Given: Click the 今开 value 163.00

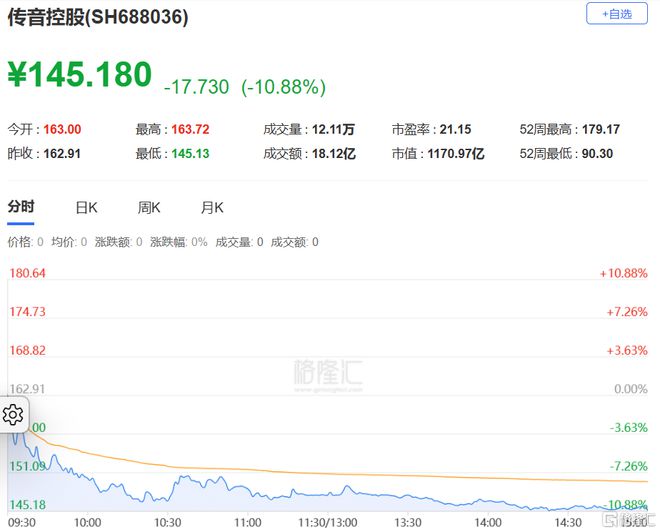Looking at the screenshot, I should (62, 129).
